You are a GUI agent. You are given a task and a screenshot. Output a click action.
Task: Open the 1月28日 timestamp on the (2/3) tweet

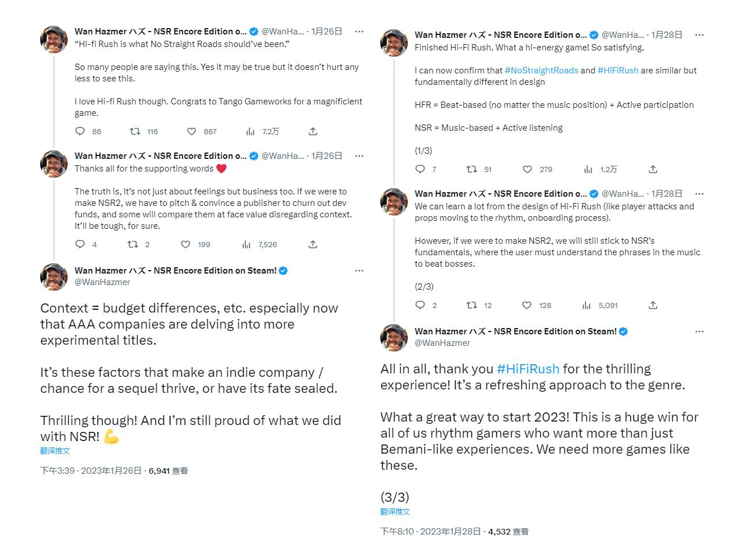667,194
